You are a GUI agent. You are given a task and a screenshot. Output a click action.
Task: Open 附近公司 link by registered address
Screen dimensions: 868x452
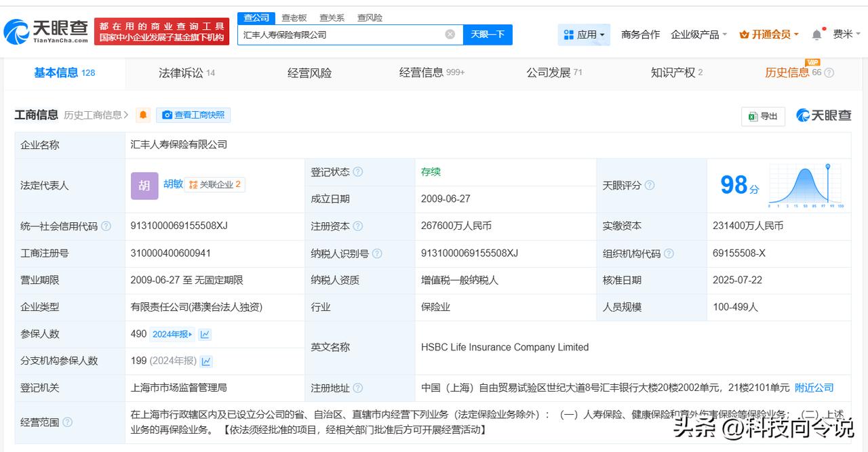click(x=814, y=388)
